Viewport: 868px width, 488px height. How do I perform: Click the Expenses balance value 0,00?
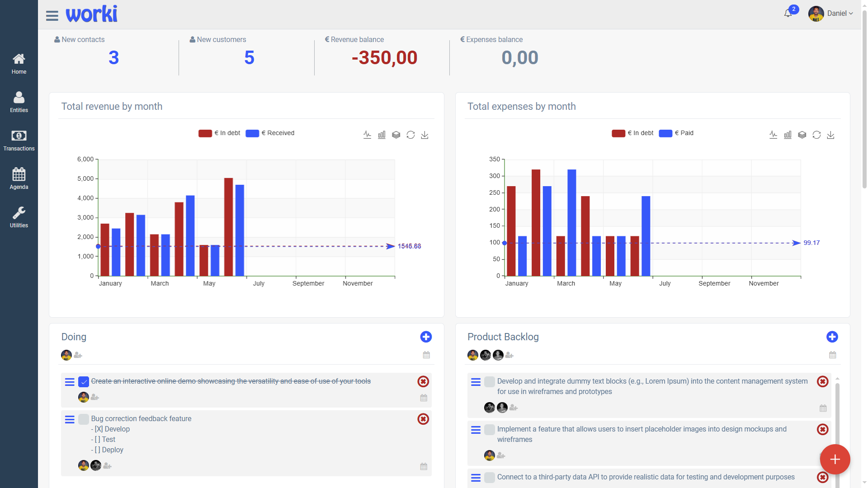coord(520,58)
